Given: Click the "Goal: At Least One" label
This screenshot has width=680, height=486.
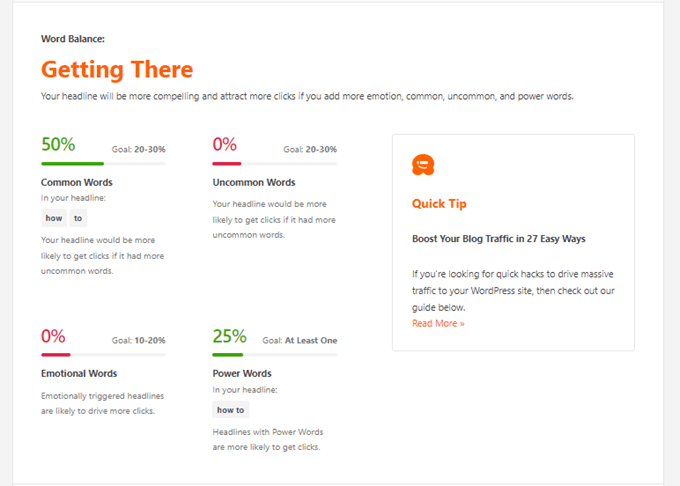Looking at the screenshot, I should tap(300, 341).
